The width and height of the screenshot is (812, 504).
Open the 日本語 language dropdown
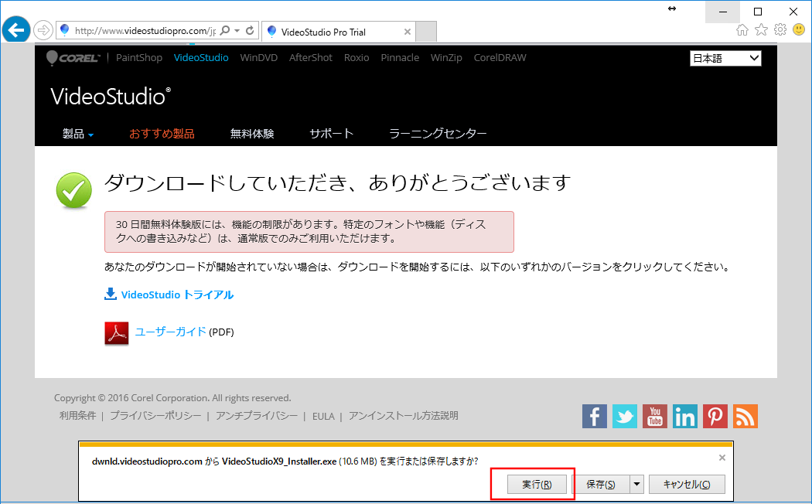pos(725,58)
